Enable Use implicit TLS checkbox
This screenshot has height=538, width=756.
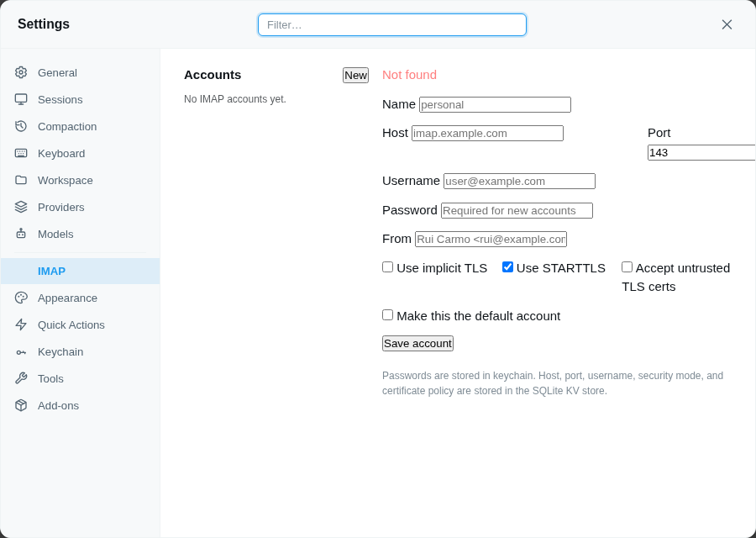click(387, 266)
